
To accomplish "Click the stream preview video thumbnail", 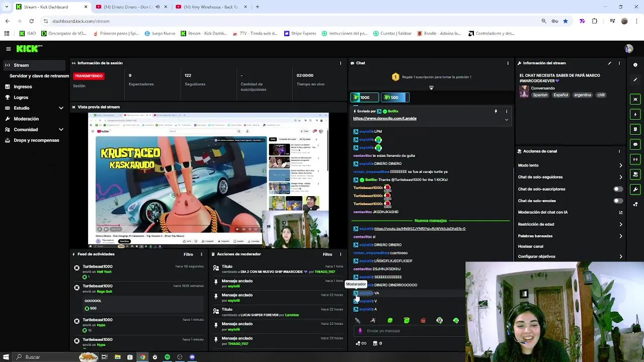I will pyautogui.click(x=208, y=180).
